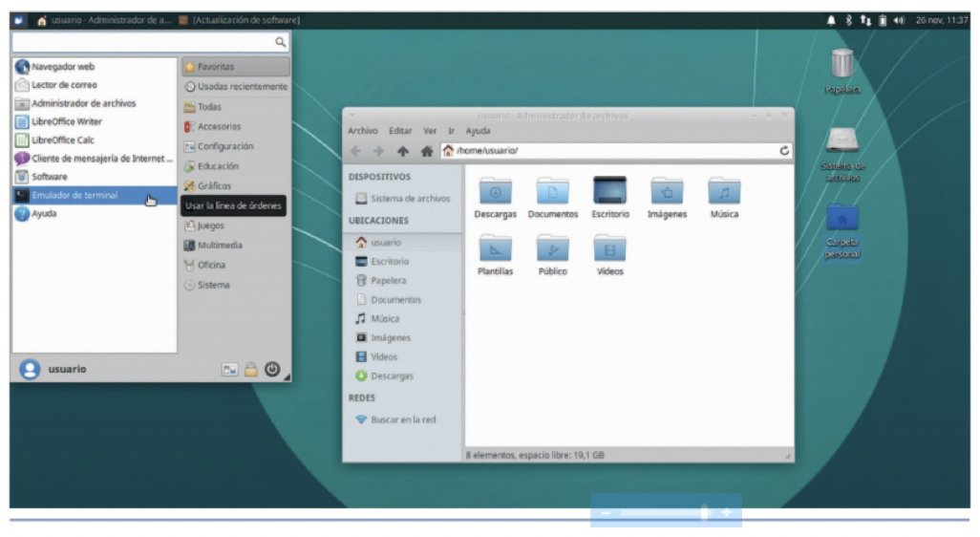This screenshot has height=537, width=980.
Task: Open the Oficina category
Action: (236, 265)
